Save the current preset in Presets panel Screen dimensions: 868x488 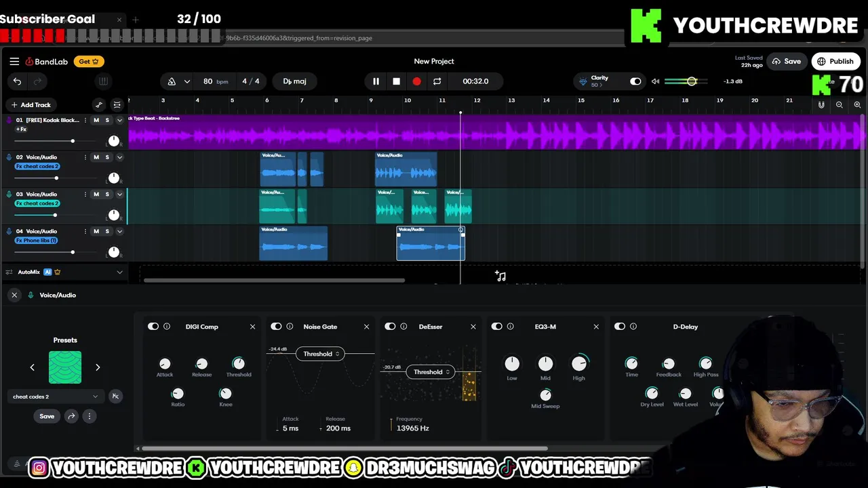47,416
